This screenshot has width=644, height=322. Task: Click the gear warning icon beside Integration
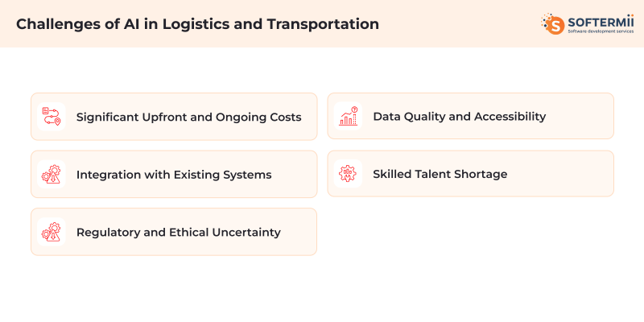coord(52,175)
